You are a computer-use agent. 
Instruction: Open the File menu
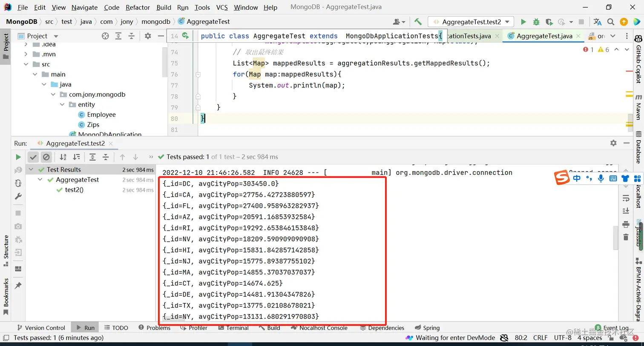coord(23,7)
